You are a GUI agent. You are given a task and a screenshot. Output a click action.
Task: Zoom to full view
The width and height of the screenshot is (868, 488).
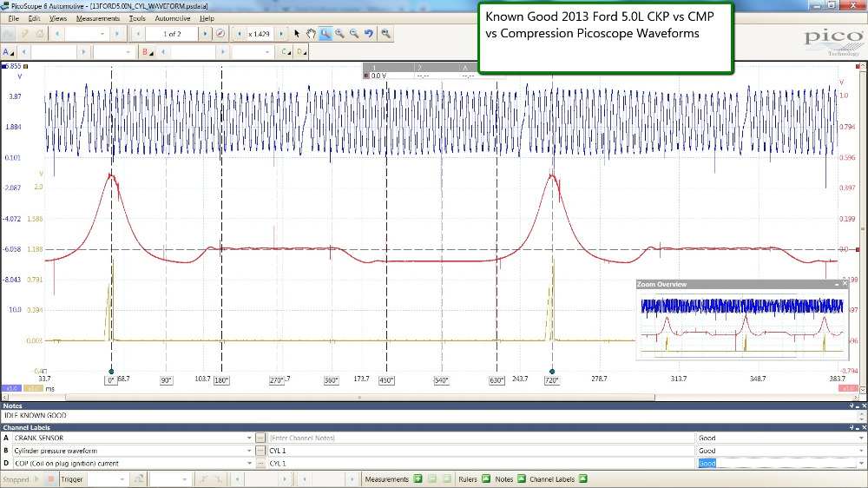tap(386, 34)
